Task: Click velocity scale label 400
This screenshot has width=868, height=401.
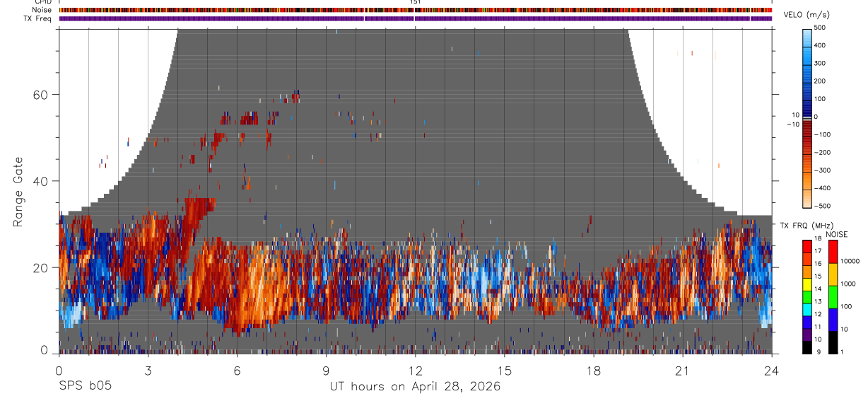Action: (821, 45)
